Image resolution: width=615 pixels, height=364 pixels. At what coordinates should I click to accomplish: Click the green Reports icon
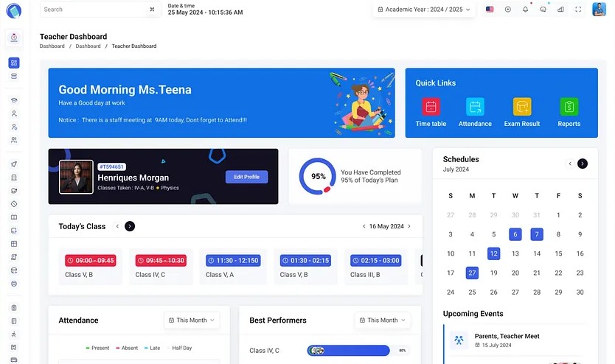coord(569,107)
